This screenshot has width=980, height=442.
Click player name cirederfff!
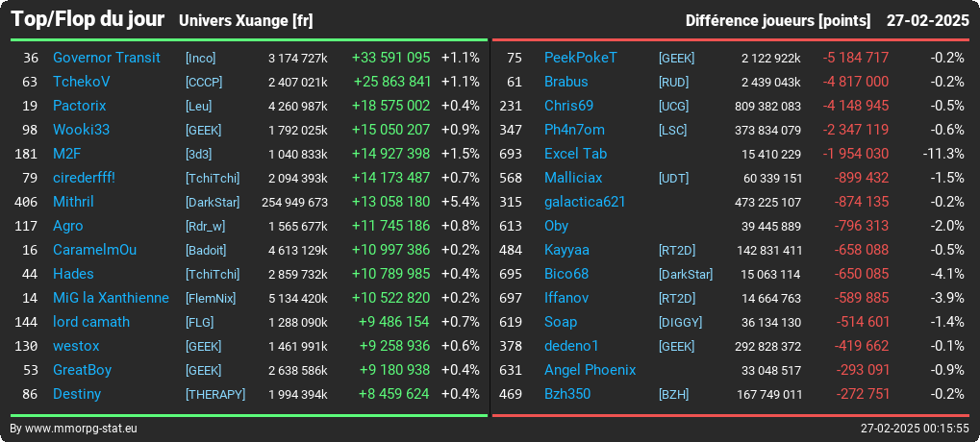(x=84, y=178)
